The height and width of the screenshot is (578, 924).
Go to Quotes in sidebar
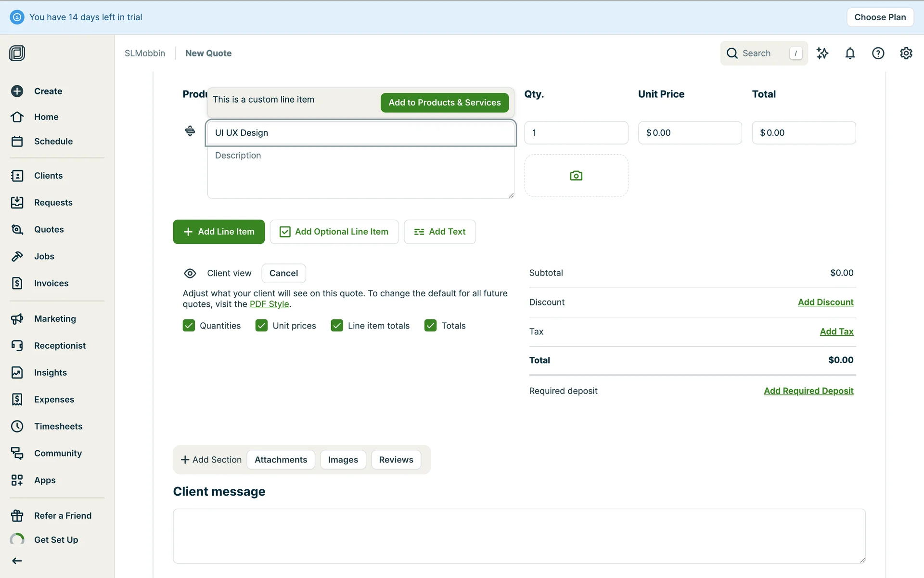pyautogui.click(x=49, y=229)
